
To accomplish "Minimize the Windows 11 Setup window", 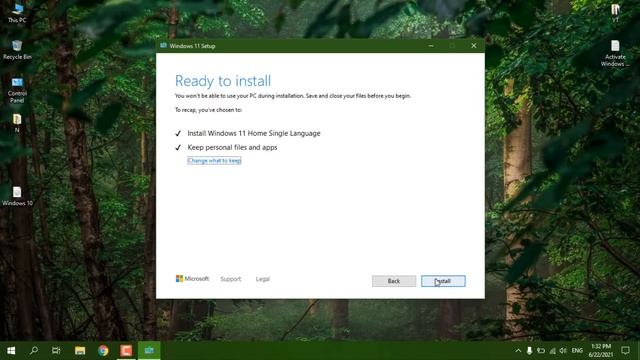I will coord(431,46).
